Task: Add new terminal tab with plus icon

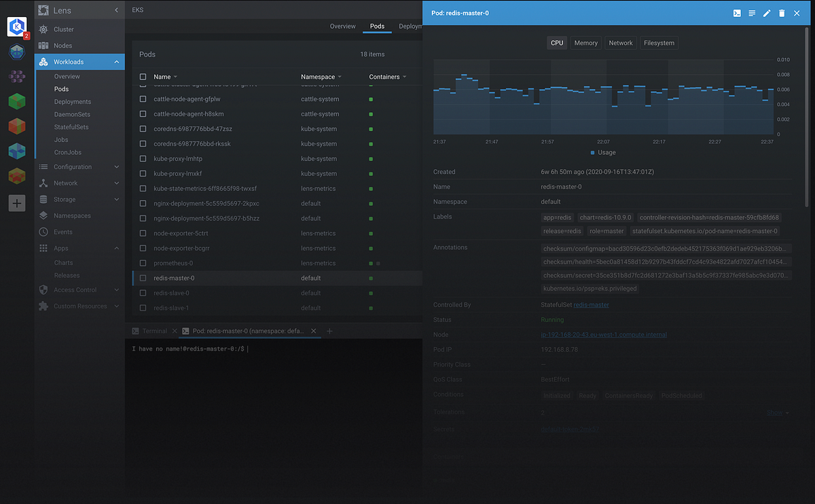Action: click(x=330, y=331)
